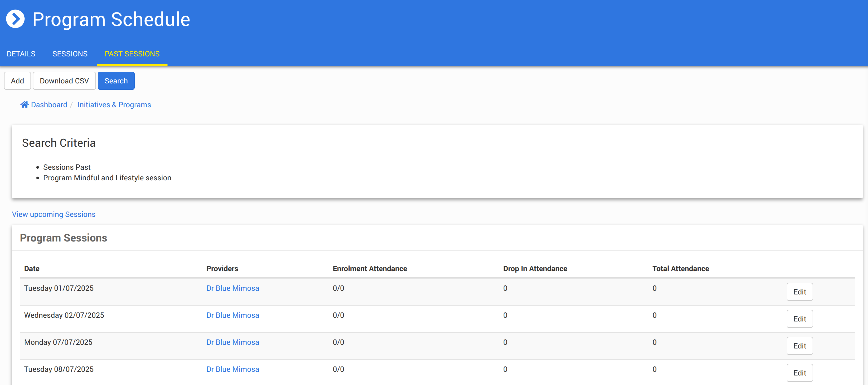Open Dr Blue Mimosa on Wednesday row

(x=232, y=315)
